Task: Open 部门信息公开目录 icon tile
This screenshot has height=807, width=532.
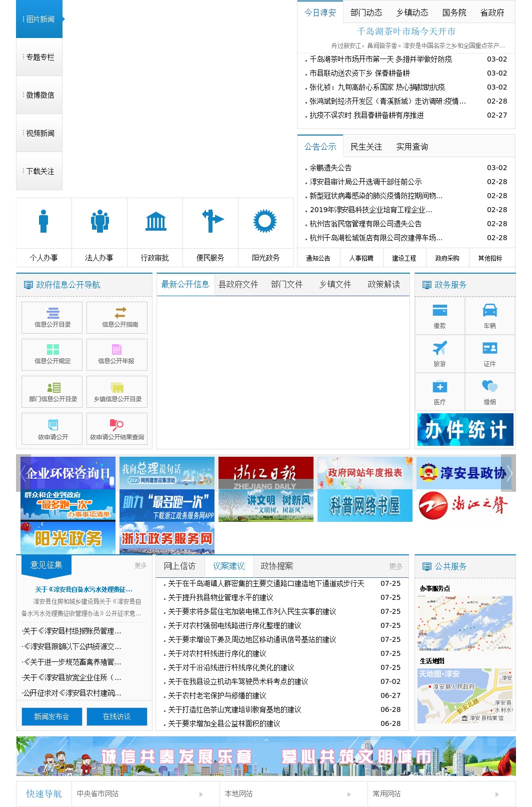Action: (52, 392)
